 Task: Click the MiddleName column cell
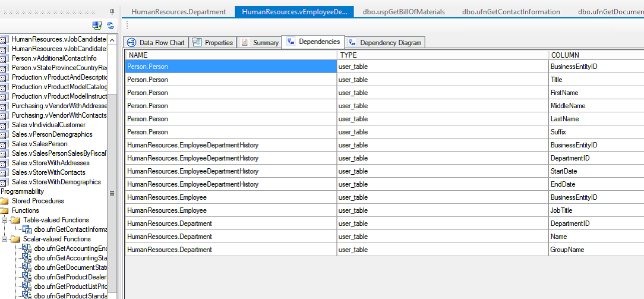coord(596,106)
